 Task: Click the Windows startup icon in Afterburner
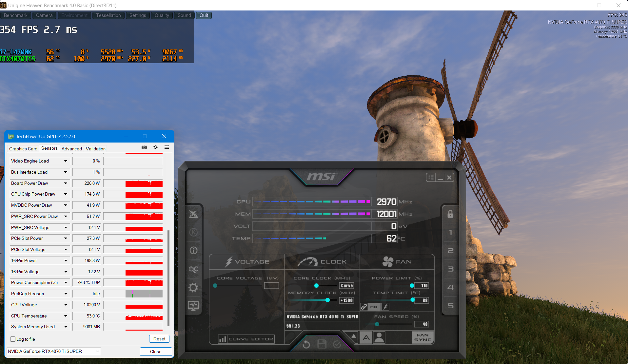click(x=431, y=178)
